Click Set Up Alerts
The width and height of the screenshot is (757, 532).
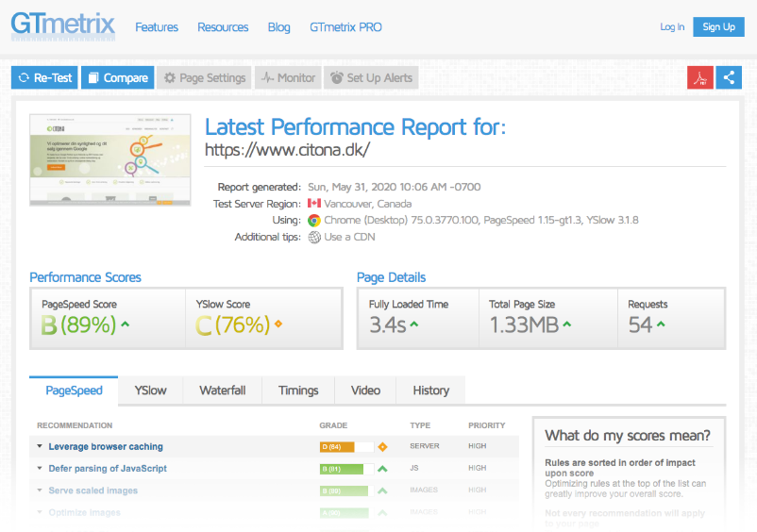[371, 77]
